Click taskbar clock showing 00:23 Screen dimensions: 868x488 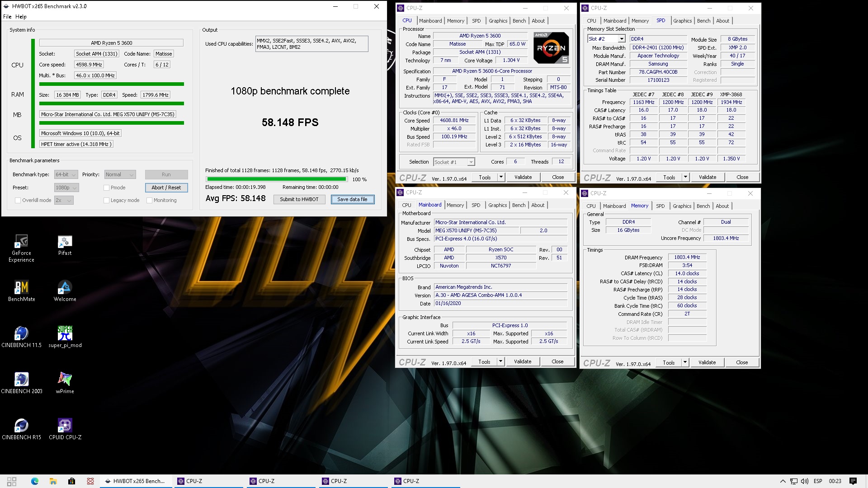pyautogui.click(x=835, y=481)
